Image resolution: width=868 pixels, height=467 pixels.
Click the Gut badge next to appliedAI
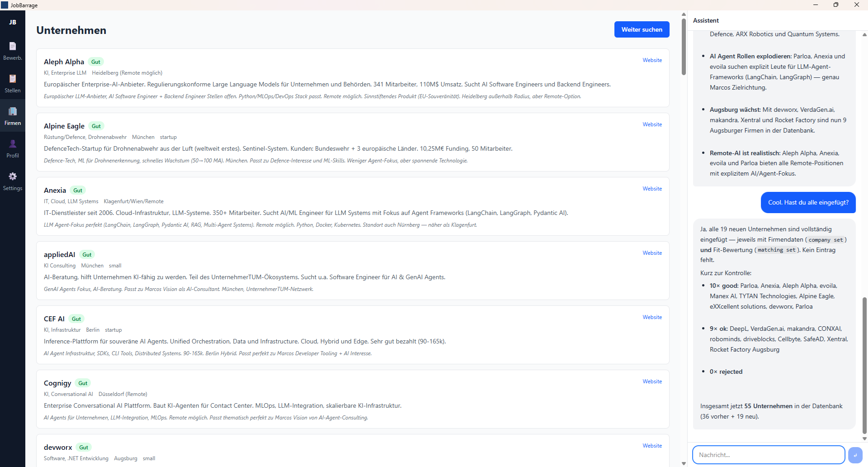tap(87, 255)
